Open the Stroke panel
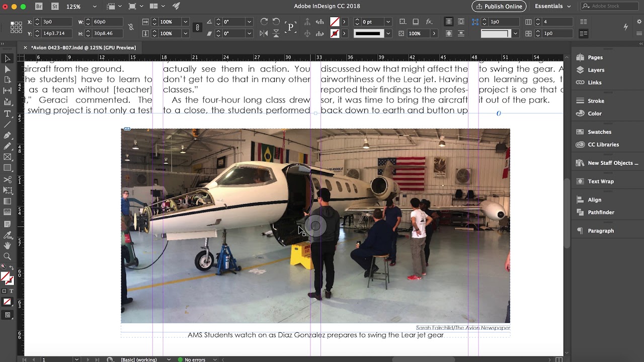This screenshot has height=362, width=644. click(x=596, y=101)
